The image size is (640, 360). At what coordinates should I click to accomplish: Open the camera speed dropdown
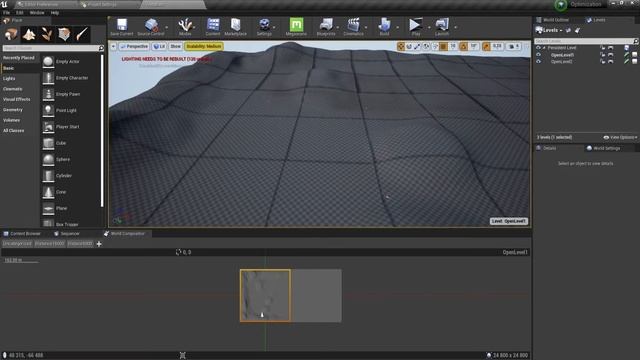513,47
